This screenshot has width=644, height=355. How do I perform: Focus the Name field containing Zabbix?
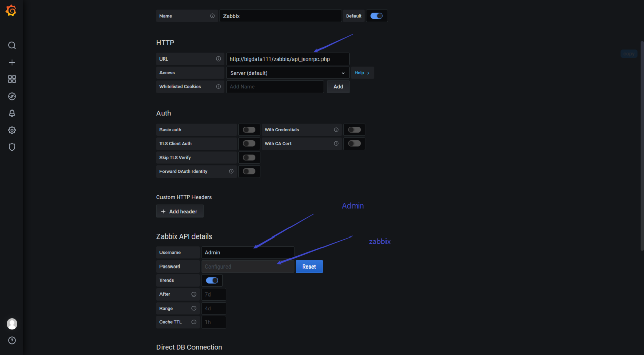pos(281,16)
